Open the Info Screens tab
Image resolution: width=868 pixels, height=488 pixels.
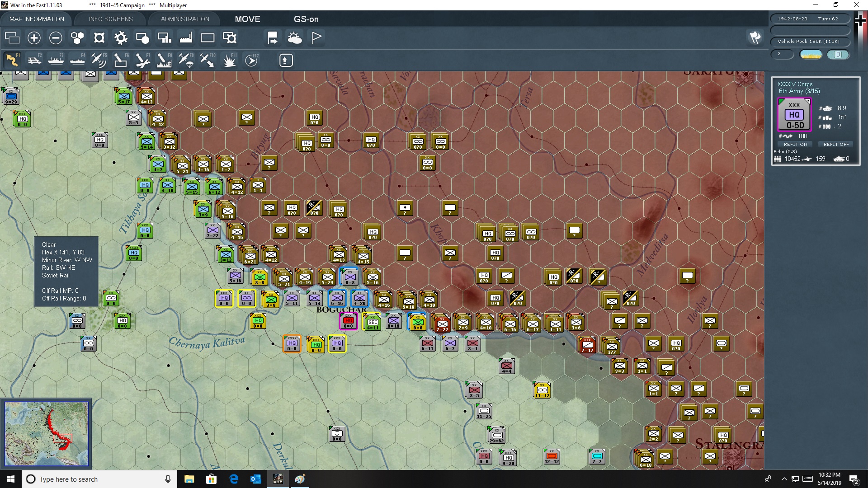111,19
